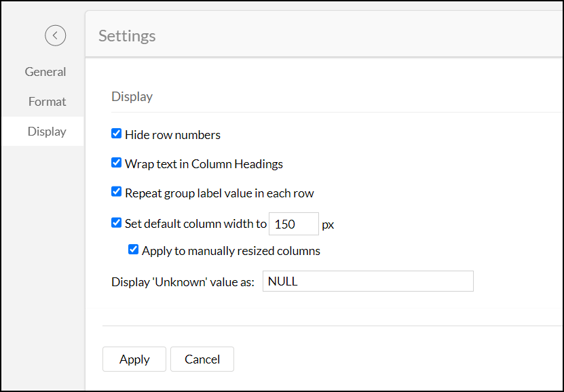Select the Display settings section
Screen dimensions: 564x392
tap(47, 131)
